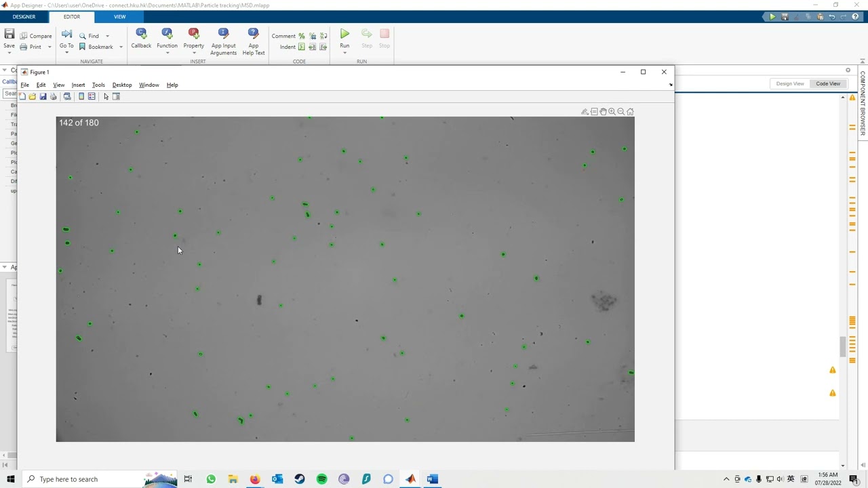This screenshot has height=488, width=868.
Task: Expand the Find dropdown arrow
Action: click(107, 36)
